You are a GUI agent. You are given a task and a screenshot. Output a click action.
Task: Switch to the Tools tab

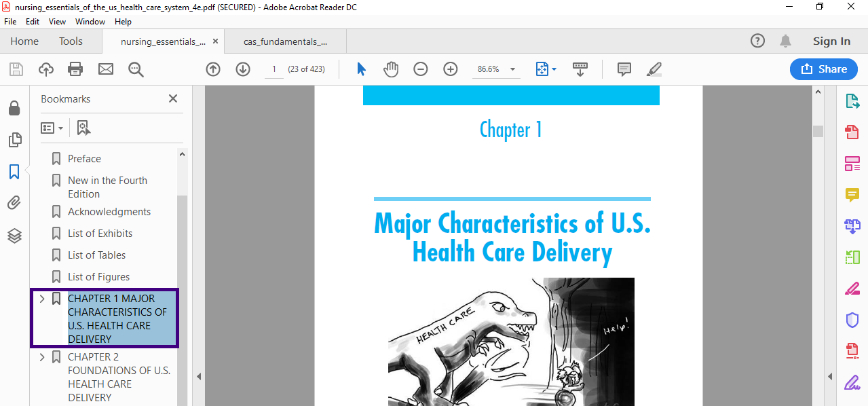[x=71, y=41]
